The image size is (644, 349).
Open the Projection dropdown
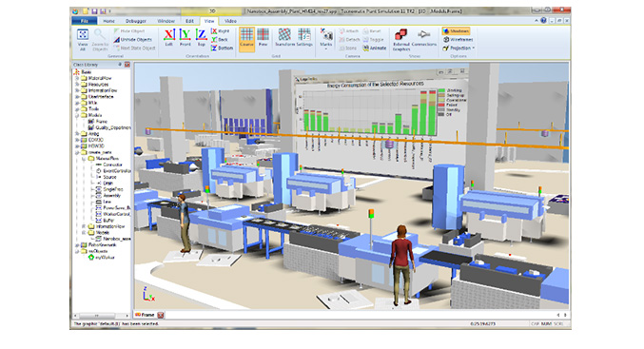(x=459, y=48)
